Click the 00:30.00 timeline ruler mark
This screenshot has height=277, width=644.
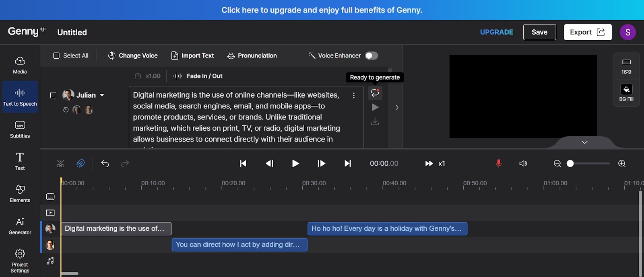(x=314, y=183)
